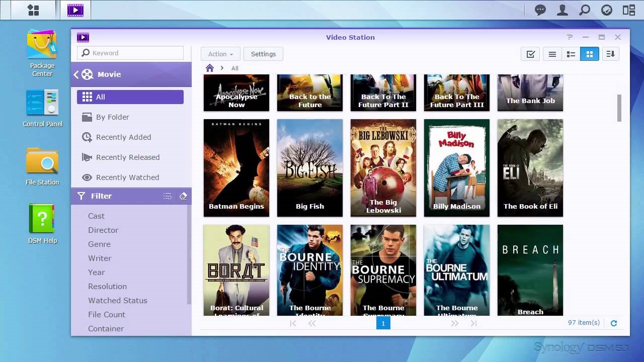Open the notifications chat bubble icon
This screenshot has width=644, height=362.
tap(540, 10)
